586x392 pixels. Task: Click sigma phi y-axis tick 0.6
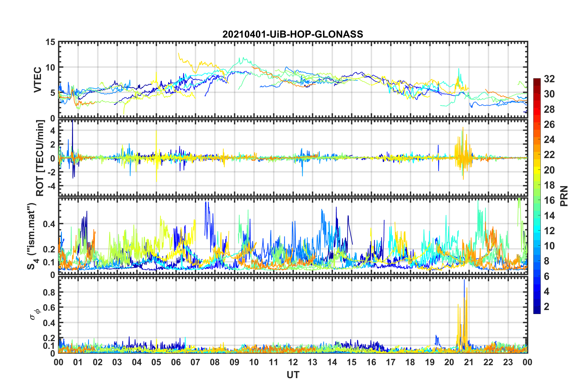(49, 308)
